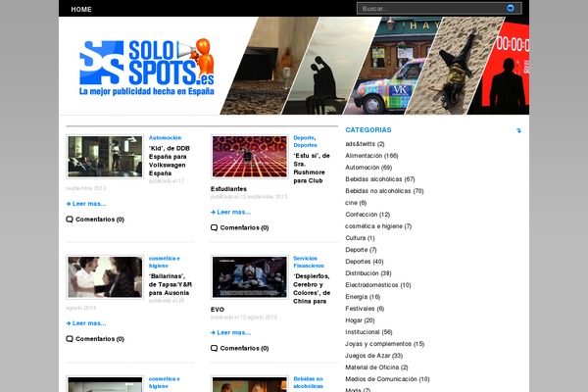Screen dimensions: 588x392
Task: Open the HOME menu item
Action: coord(81,10)
